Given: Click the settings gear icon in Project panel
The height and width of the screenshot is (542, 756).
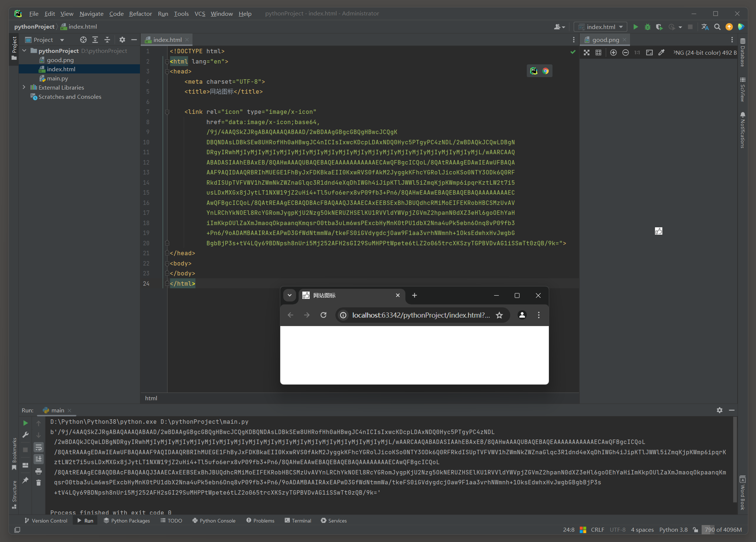Looking at the screenshot, I should coord(122,39).
